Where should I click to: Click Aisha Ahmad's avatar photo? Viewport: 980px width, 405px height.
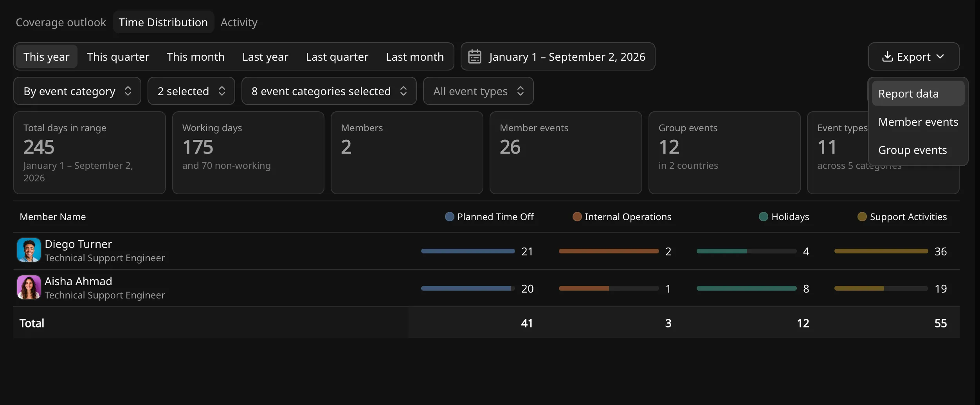[x=29, y=287]
